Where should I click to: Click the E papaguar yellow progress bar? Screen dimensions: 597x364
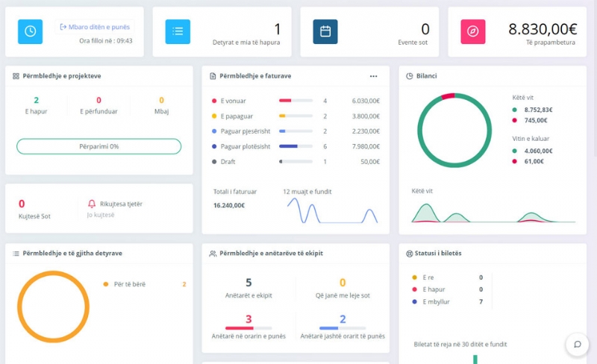295,116
